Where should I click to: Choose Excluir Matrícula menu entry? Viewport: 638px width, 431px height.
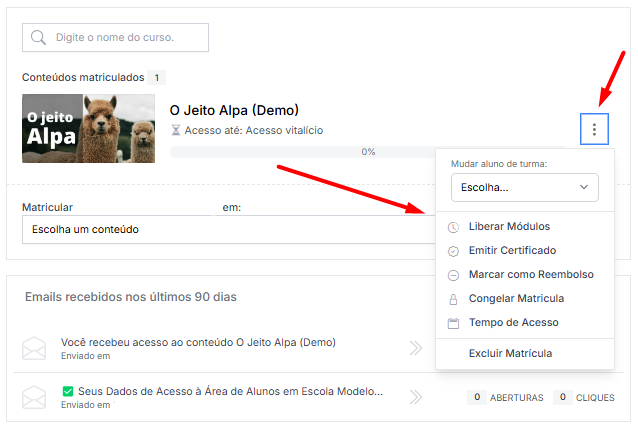(x=524, y=353)
